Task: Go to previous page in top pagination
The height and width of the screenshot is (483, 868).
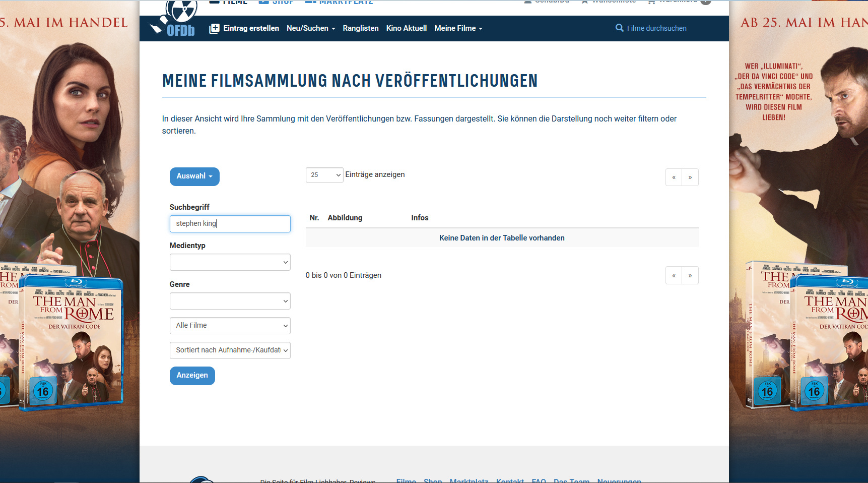Action: [674, 177]
